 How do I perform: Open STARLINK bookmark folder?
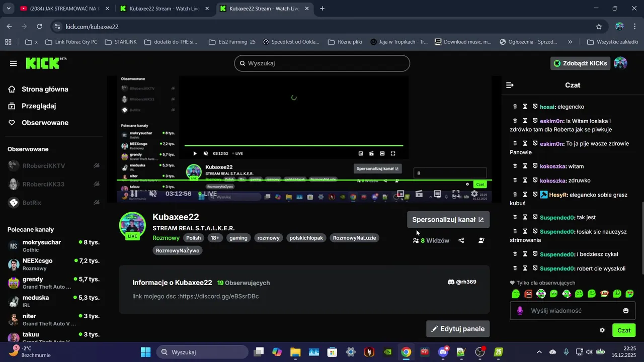click(121, 42)
